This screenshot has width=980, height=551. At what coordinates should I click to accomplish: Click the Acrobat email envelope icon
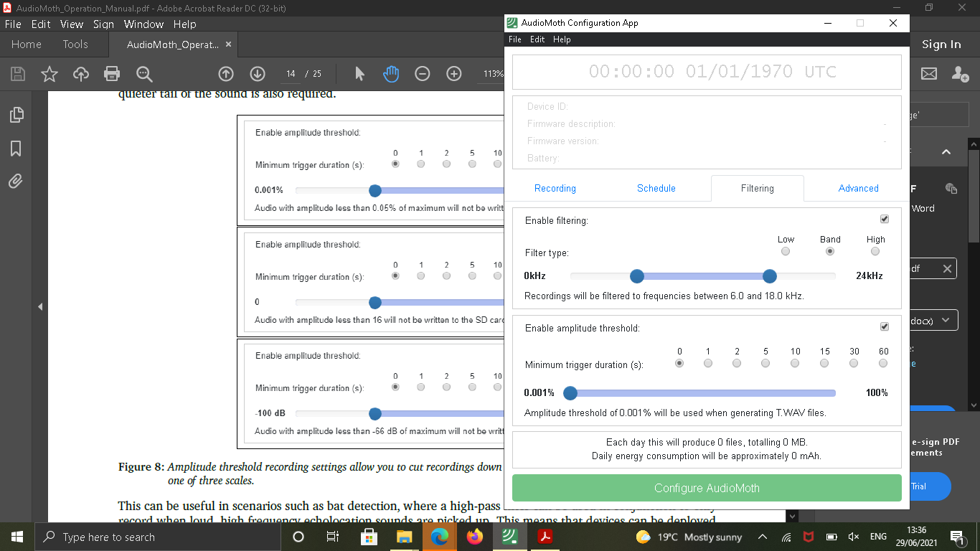(x=929, y=74)
